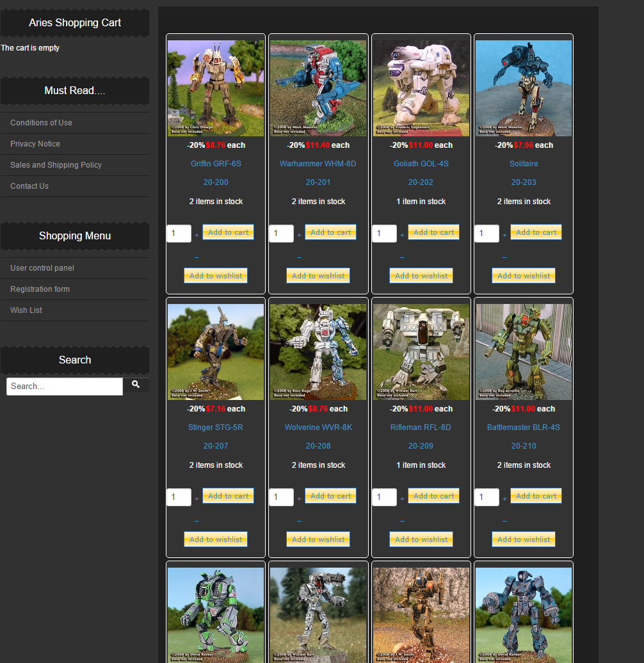Click Solitaire quantity field
Viewport: 644px width, 663px height.
click(x=487, y=234)
